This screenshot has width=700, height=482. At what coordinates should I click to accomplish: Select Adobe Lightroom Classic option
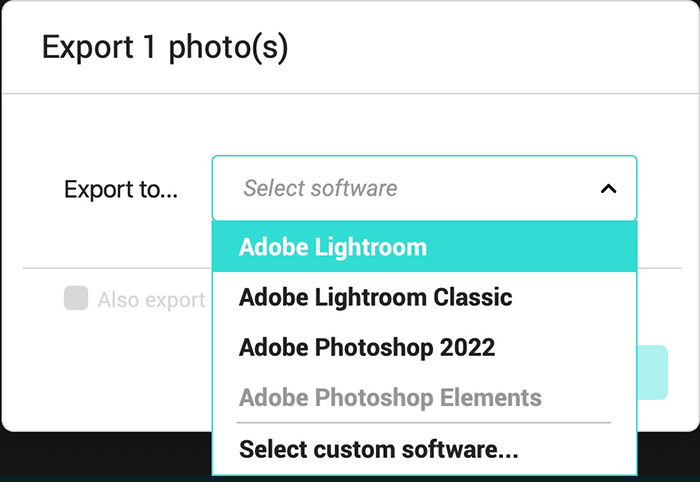click(424, 297)
